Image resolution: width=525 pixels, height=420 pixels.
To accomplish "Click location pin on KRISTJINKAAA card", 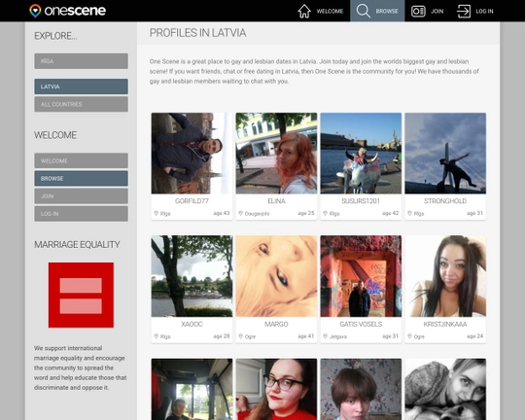I will pyautogui.click(x=409, y=336).
